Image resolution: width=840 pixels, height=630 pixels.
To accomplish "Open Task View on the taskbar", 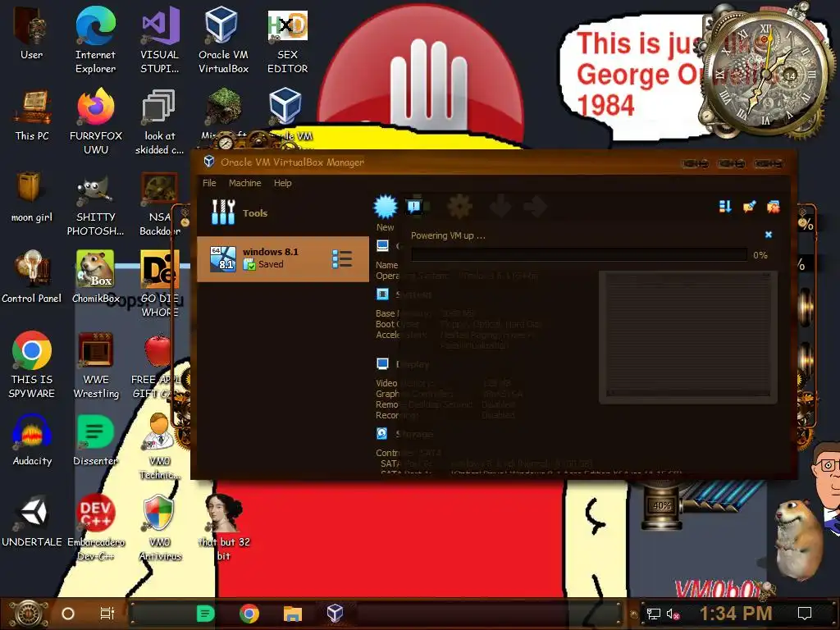I will (107, 614).
